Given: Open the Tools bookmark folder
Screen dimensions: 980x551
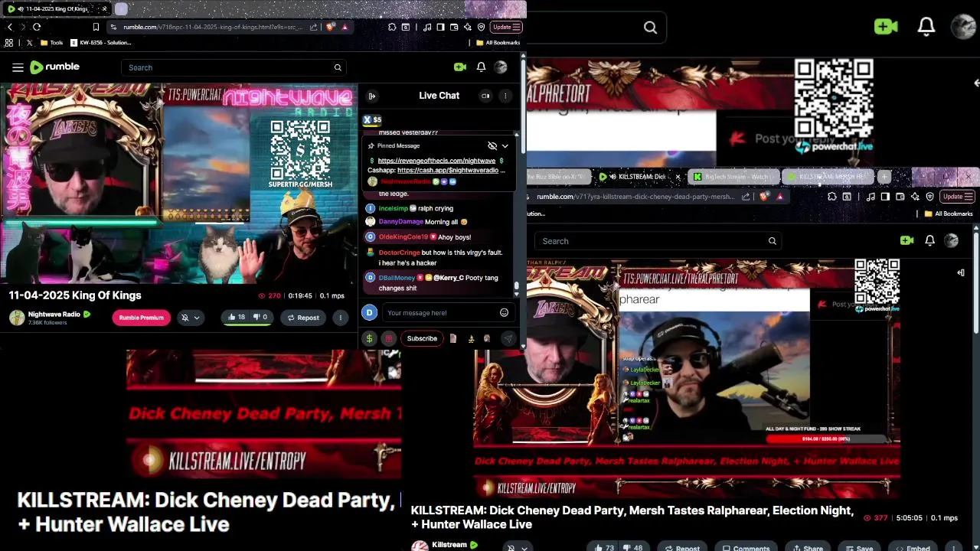Looking at the screenshot, I should click(51, 43).
